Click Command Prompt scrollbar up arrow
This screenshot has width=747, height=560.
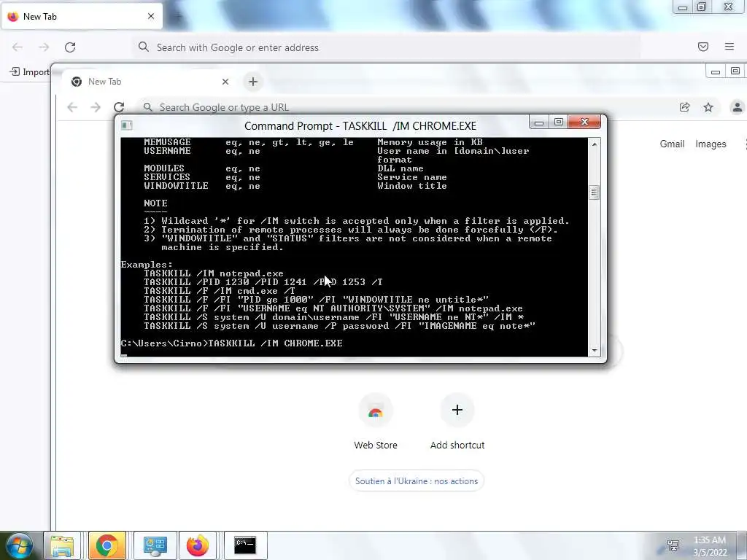tap(594, 144)
